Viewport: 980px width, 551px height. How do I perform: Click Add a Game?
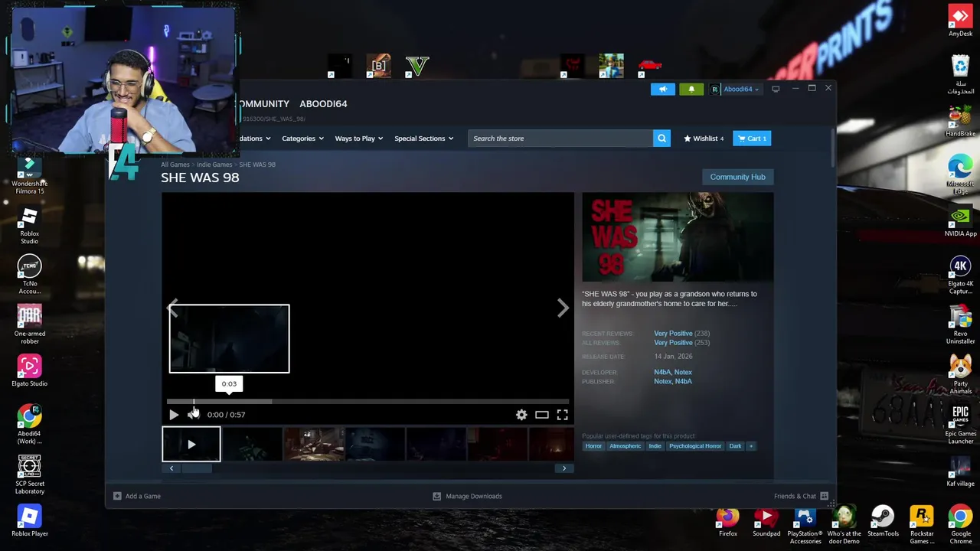pyautogui.click(x=137, y=496)
